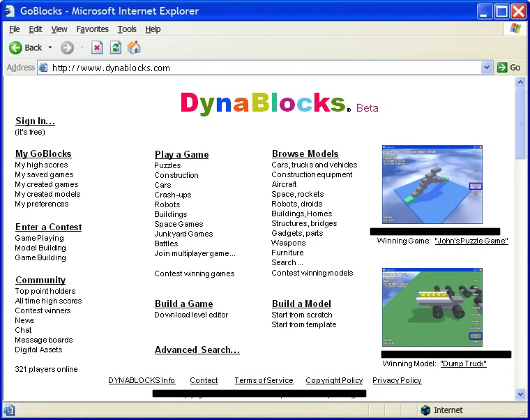This screenshot has height=420, width=530.
Task: Click the Back arrow icon
Action: pyautogui.click(x=15, y=47)
